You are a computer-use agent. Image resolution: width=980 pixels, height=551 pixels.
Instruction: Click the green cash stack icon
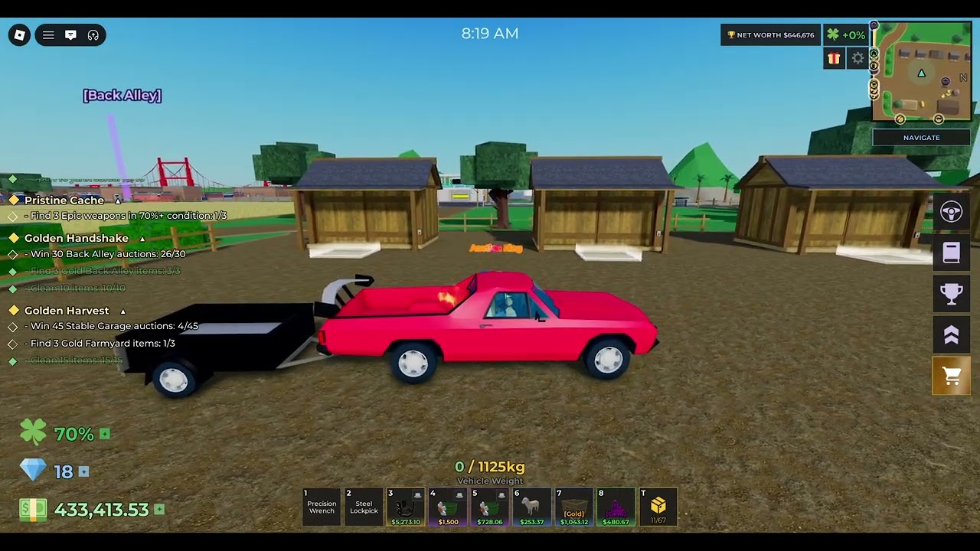coord(33,510)
